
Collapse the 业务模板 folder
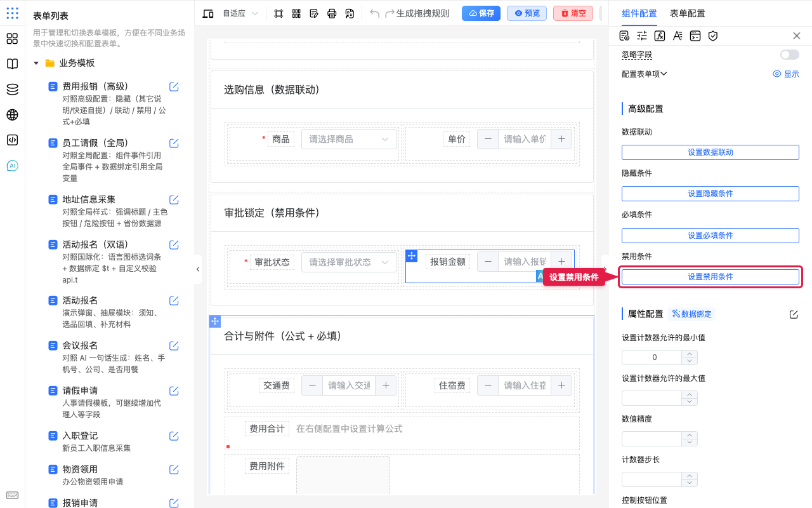point(36,63)
